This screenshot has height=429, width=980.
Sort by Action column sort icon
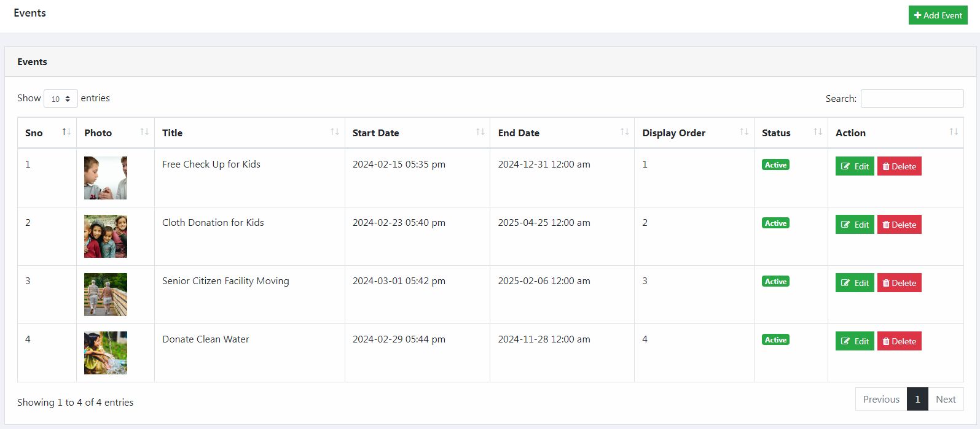954,132
